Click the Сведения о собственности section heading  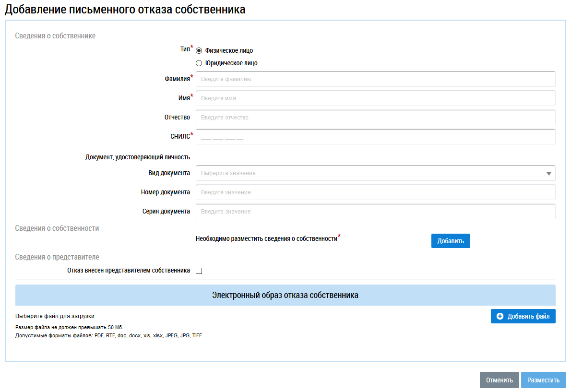point(57,228)
